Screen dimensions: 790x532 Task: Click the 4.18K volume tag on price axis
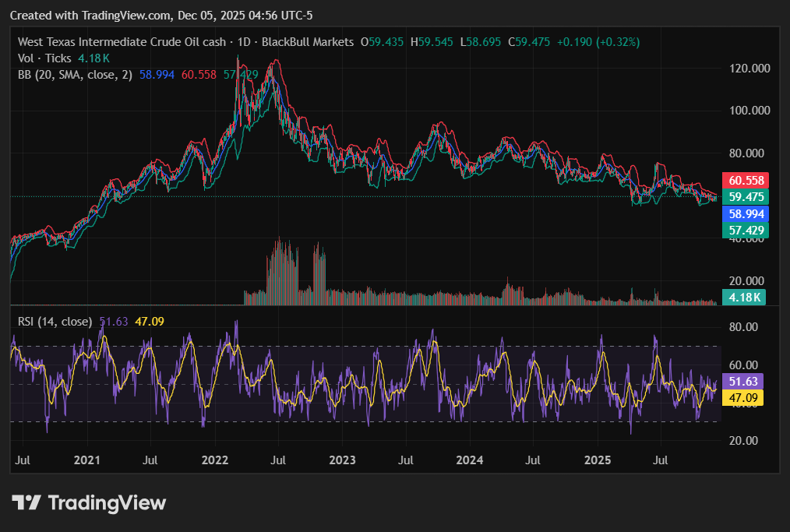[x=744, y=297]
